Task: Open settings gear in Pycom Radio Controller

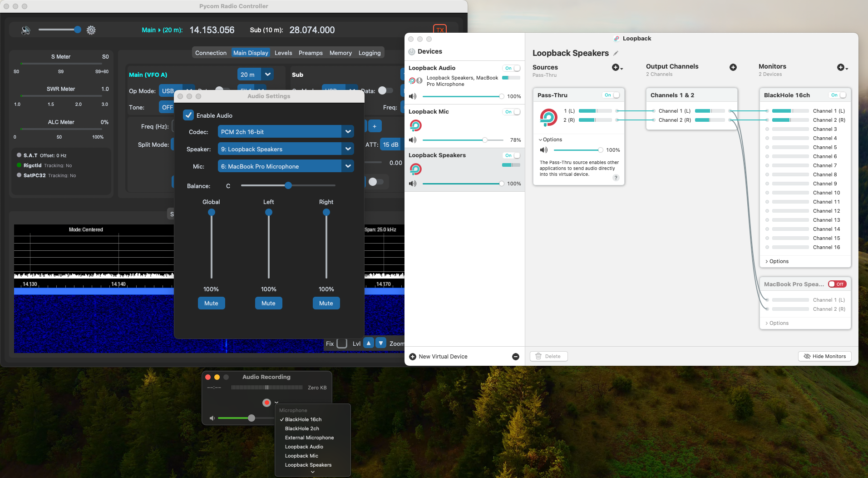Action: tap(91, 30)
